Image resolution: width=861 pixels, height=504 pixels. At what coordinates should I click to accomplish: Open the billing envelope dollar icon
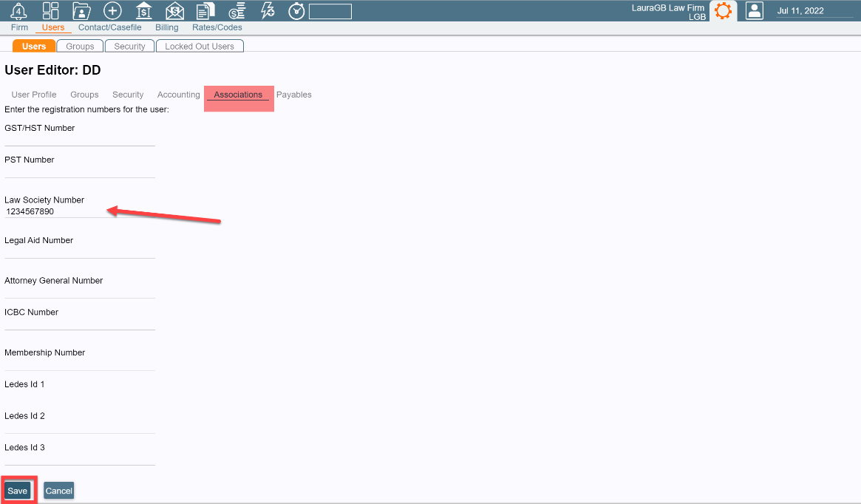[x=174, y=10]
